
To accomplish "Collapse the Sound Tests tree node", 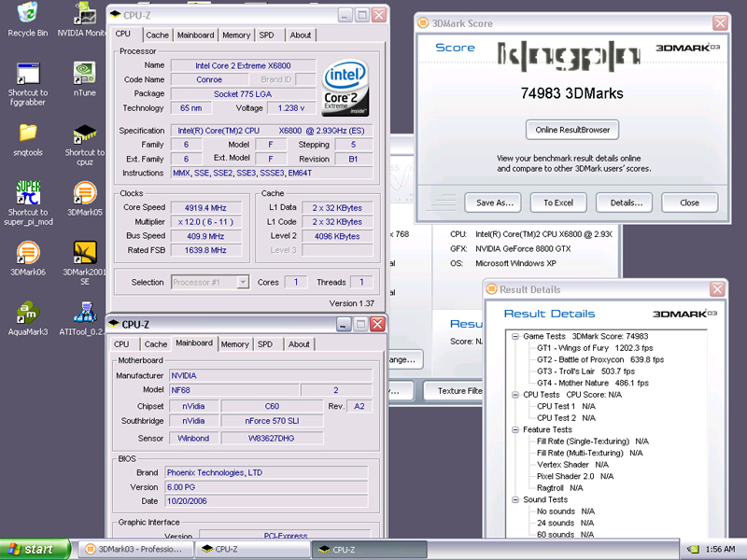I will (x=515, y=499).
